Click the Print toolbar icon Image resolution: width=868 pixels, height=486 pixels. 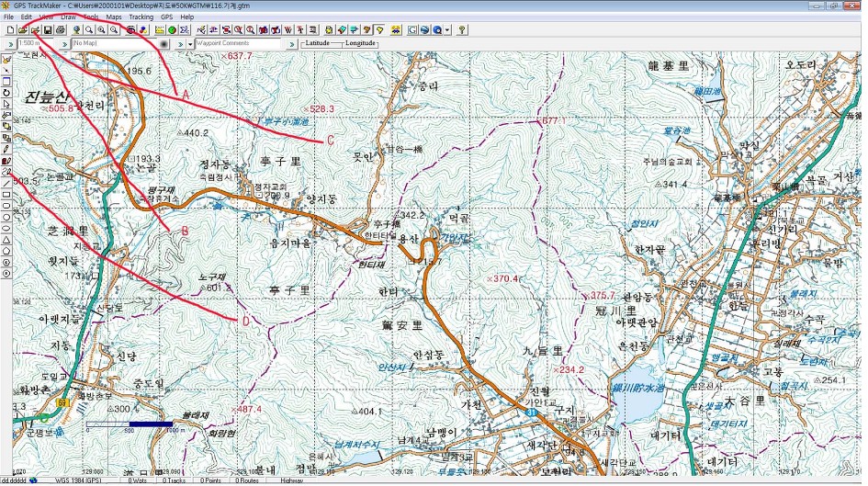[x=61, y=30]
